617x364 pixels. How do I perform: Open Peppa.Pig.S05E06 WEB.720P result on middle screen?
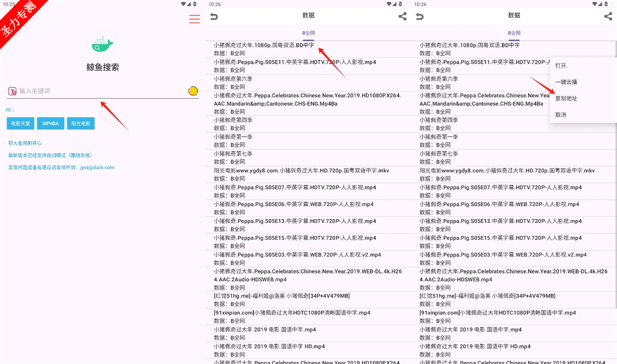308,208
